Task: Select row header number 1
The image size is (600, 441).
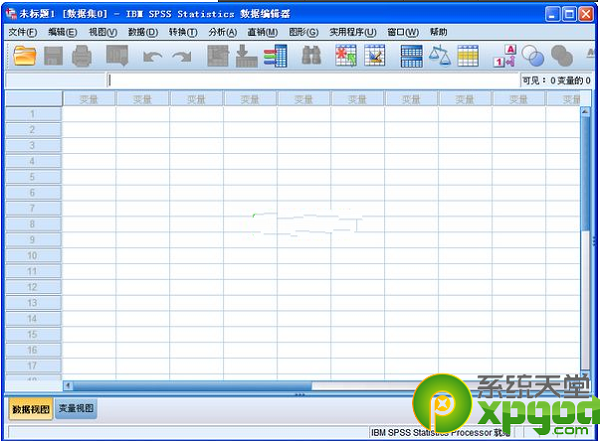Action: pos(33,114)
